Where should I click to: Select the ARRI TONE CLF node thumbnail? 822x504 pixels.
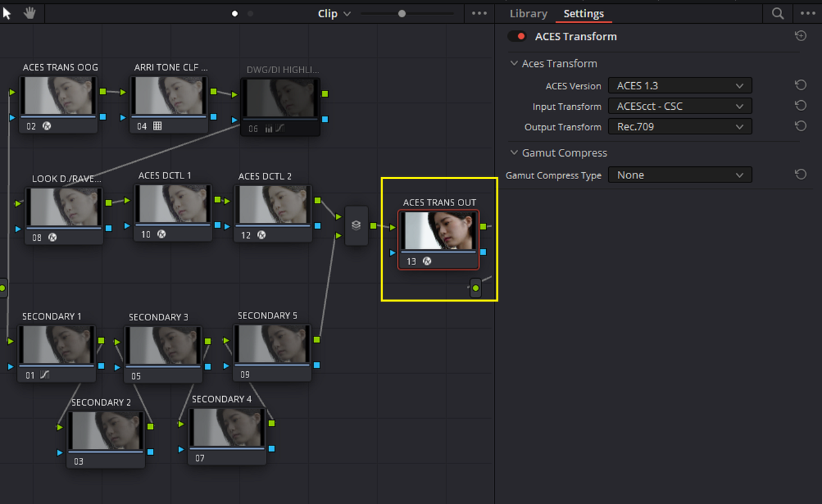click(169, 96)
